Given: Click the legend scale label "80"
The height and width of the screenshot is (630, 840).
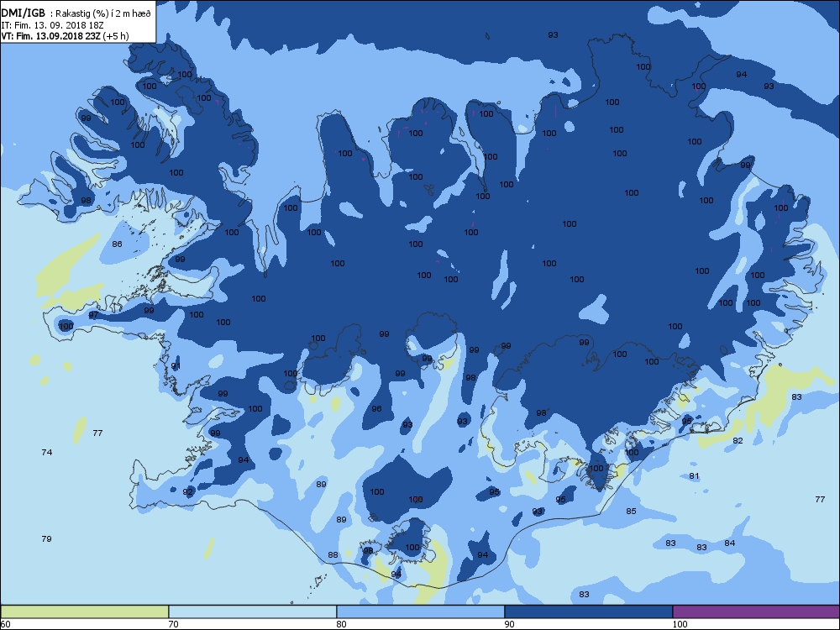Looking at the screenshot, I should coord(341,624).
